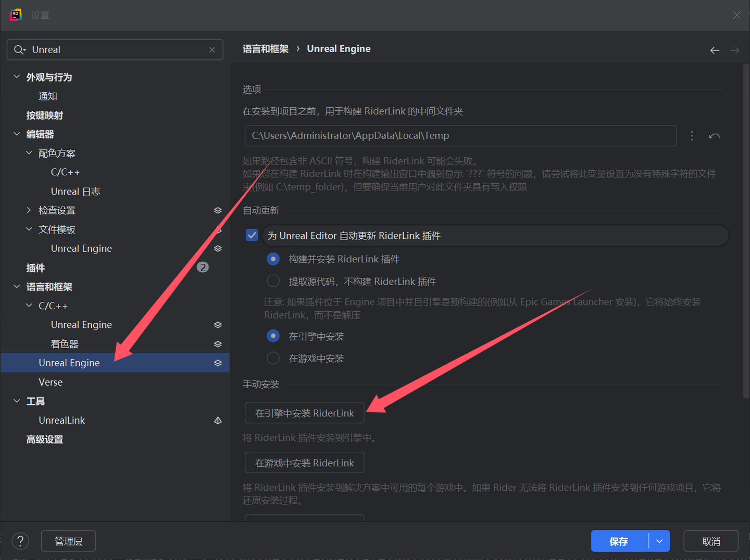Open the help question mark icon
The height and width of the screenshot is (560, 750).
[x=20, y=541]
